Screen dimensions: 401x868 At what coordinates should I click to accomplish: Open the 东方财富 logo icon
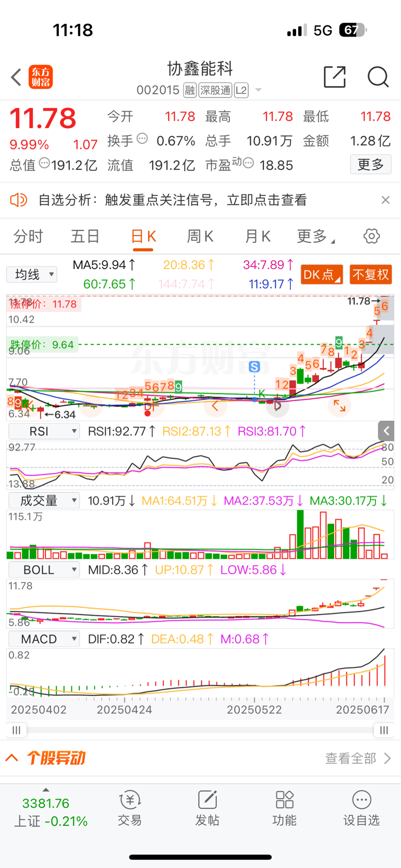[x=41, y=77]
